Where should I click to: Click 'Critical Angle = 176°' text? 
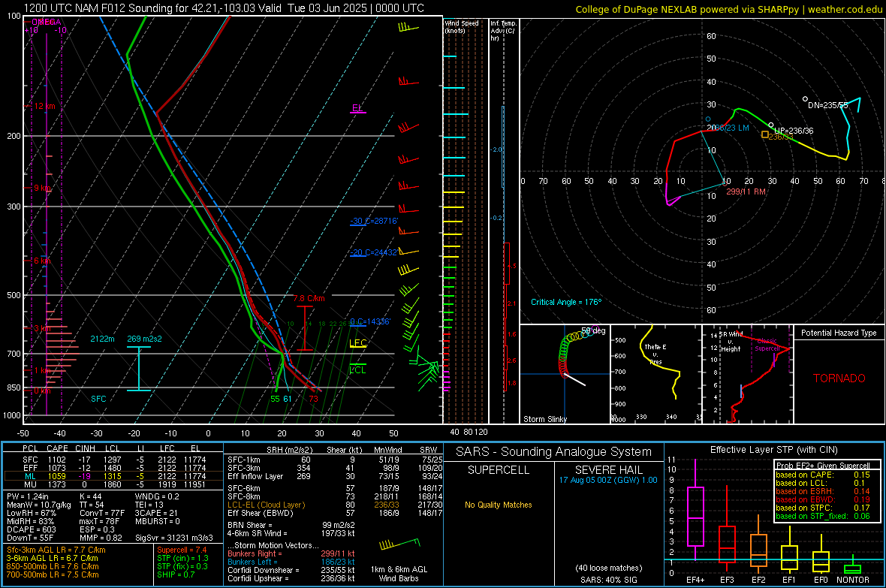566,302
